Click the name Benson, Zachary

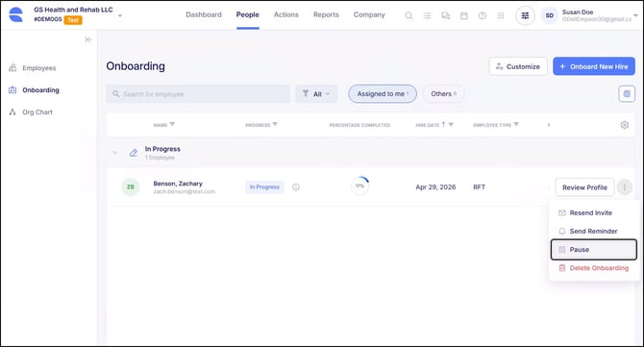click(x=178, y=184)
